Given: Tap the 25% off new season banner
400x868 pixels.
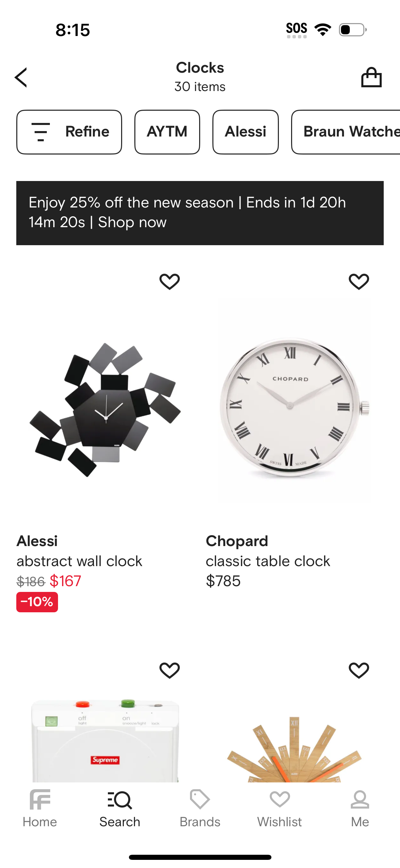Looking at the screenshot, I should coord(200,213).
